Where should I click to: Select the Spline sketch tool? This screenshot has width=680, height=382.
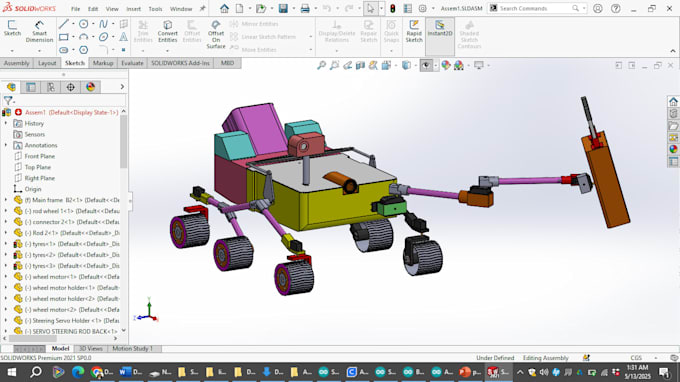[103, 24]
